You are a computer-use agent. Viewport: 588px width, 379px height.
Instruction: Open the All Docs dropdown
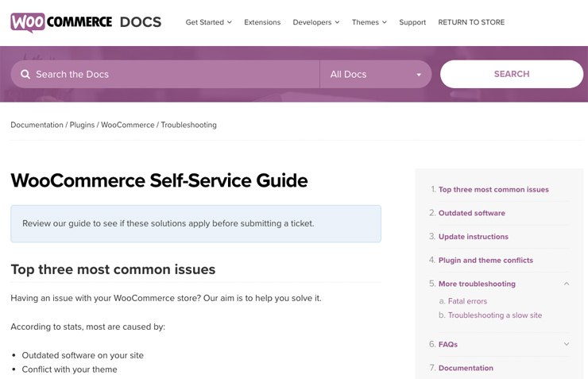pos(375,74)
